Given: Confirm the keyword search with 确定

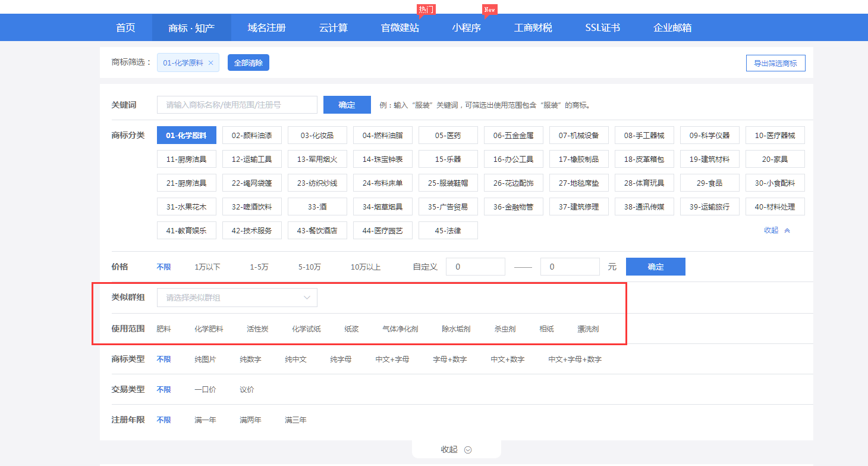Looking at the screenshot, I should click(347, 105).
